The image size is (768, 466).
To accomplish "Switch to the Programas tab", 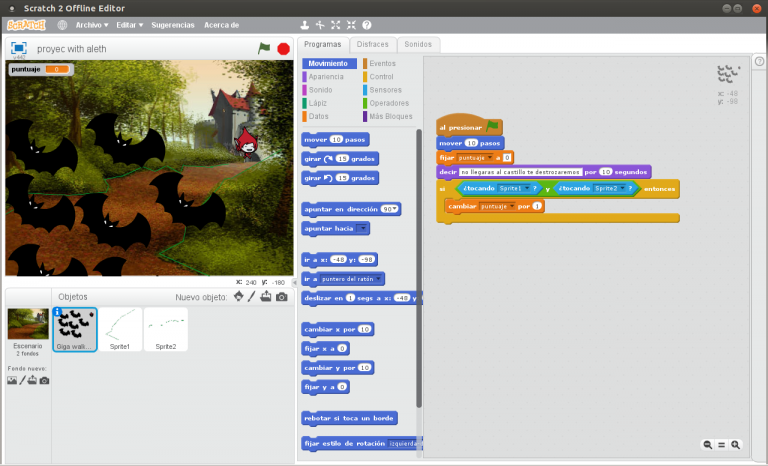I will [x=323, y=45].
